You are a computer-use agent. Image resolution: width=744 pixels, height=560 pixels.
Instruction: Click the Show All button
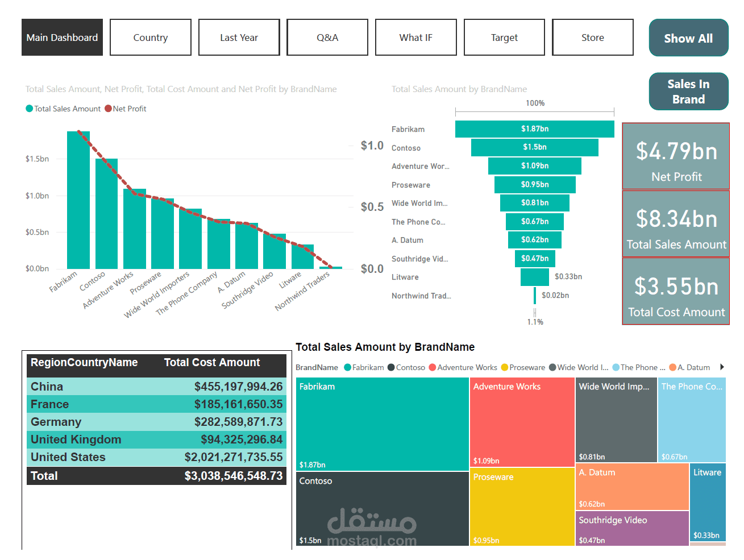click(x=689, y=38)
